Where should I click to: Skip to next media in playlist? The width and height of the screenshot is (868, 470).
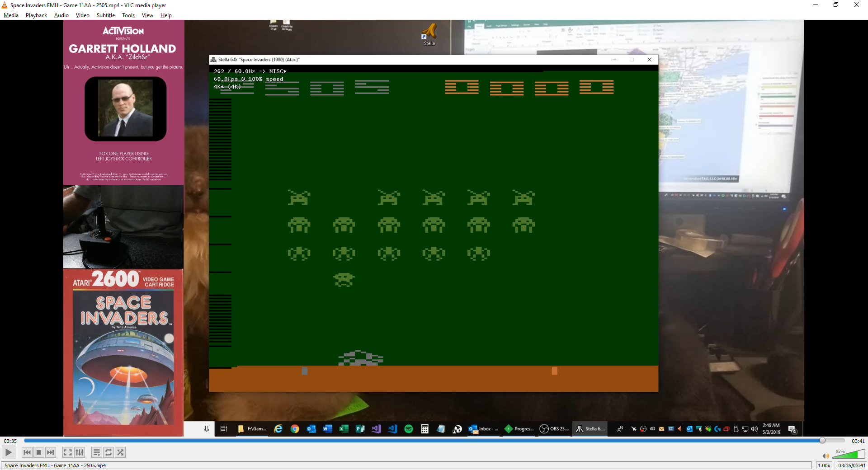(x=51, y=452)
